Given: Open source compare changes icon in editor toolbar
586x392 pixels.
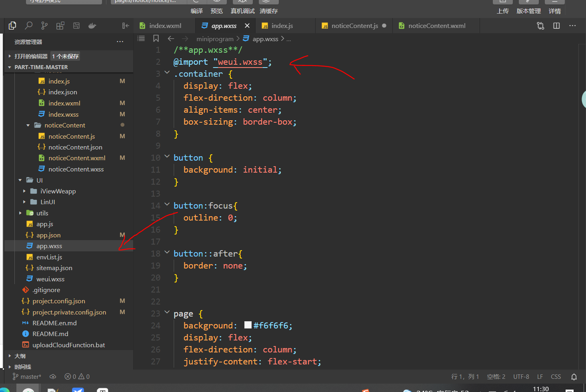Looking at the screenshot, I should 540,26.
